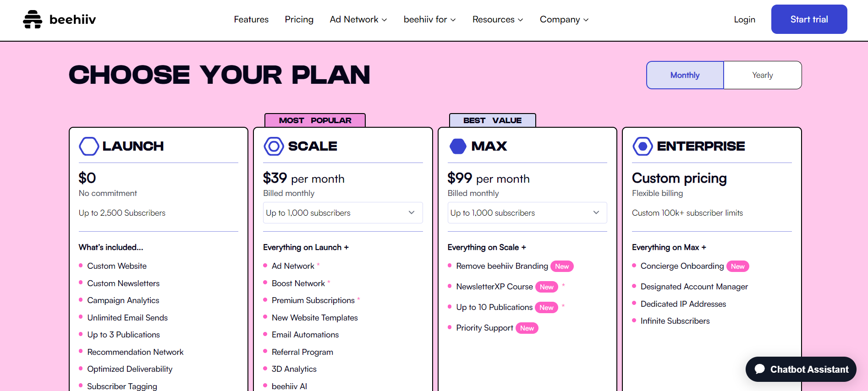This screenshot has height=391, width=868.
Task: Click the MOST POPULAR label above Scale
Action: pos(315,120)
